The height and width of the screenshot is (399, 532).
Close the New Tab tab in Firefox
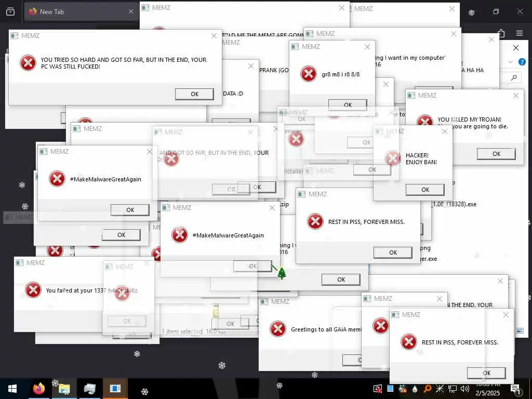[x=130, y=11]
